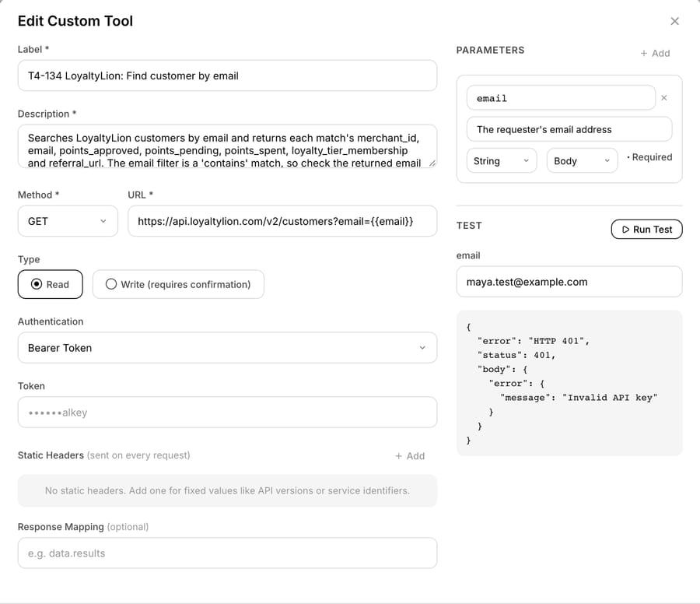Image resolution: width=700 pixels, height=604 pixels.
Task: Click the test email value field
Action: 569,282
